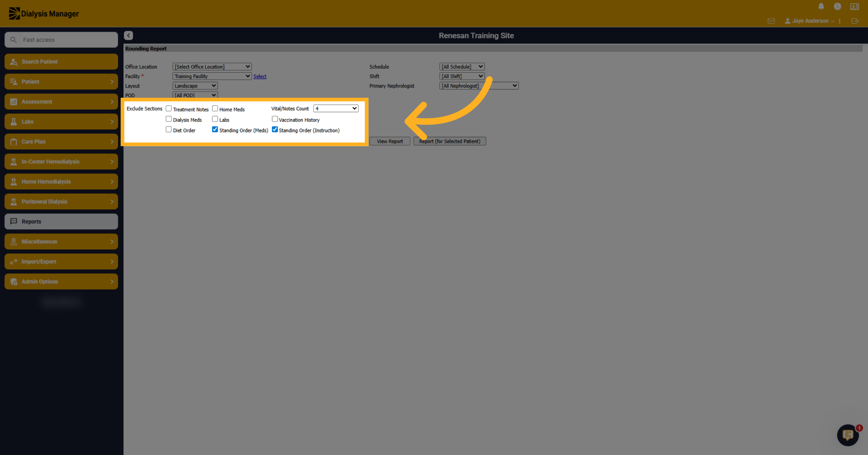Open the Miscellaneous menu
The width and height of the screenshot is (868, 455).
coord(61,241)
